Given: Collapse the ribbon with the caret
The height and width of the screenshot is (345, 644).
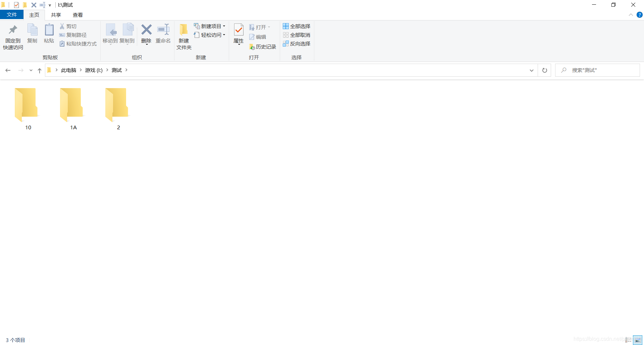Looking at the screenshot, I should (x=631, y=15).
